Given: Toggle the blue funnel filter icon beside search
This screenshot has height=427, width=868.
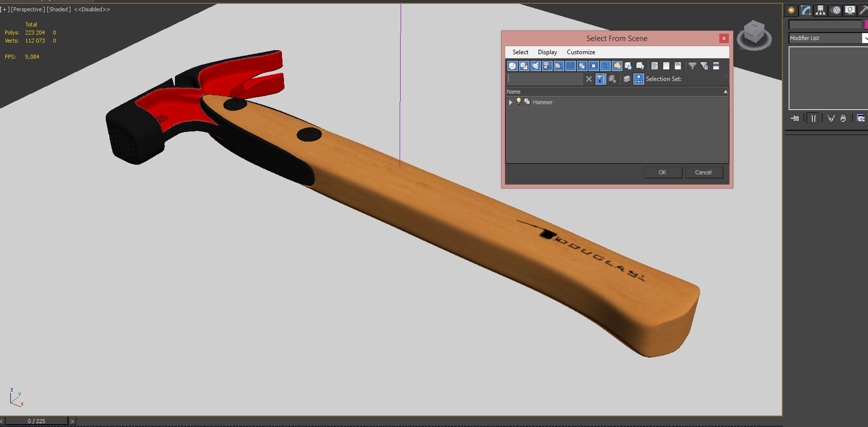Looking at the screenshot, I should click(x=600, y=79).
